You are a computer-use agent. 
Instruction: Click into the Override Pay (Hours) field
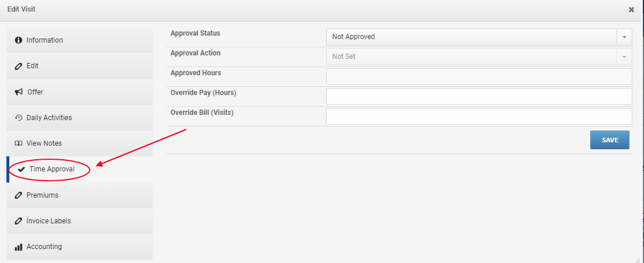point(479,96)
